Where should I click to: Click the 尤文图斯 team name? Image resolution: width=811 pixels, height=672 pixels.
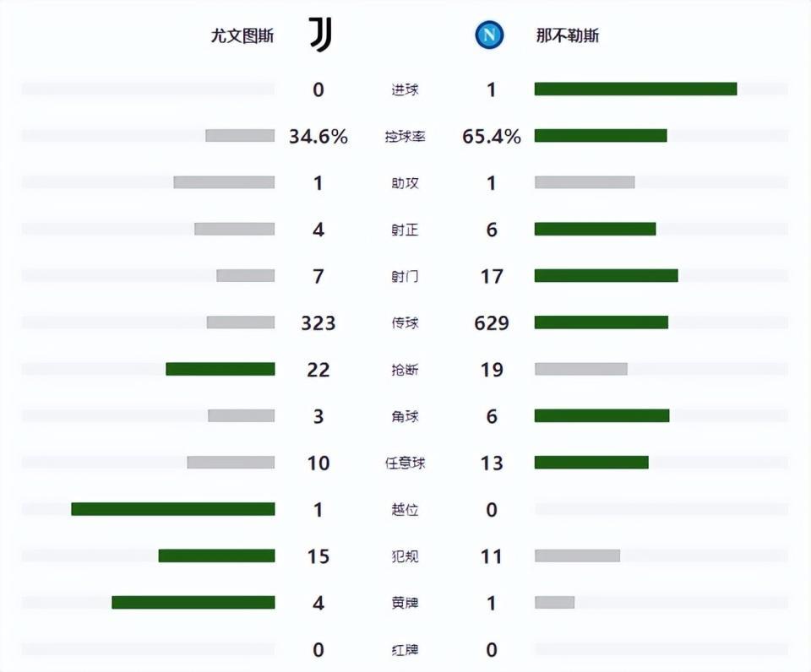[242, 36]
